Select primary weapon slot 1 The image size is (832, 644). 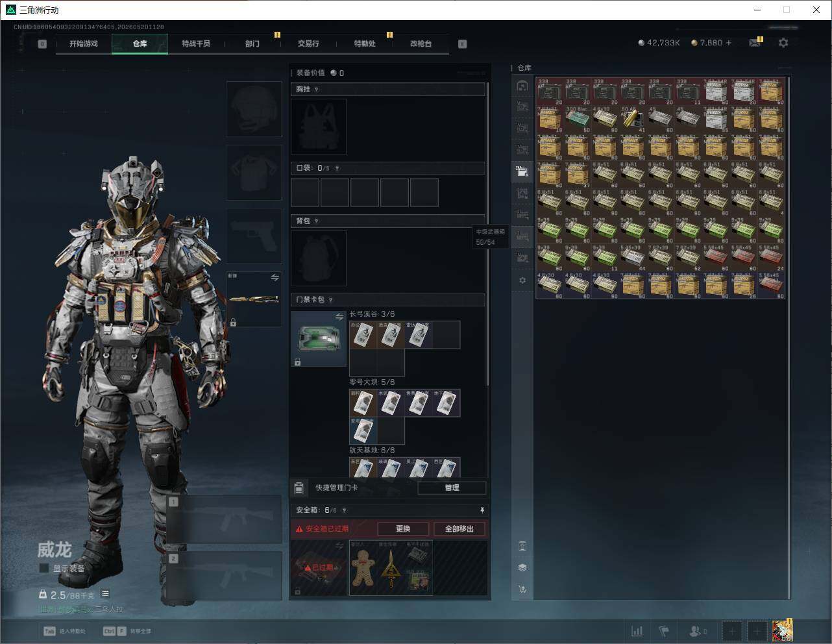[x=225, y=519]
